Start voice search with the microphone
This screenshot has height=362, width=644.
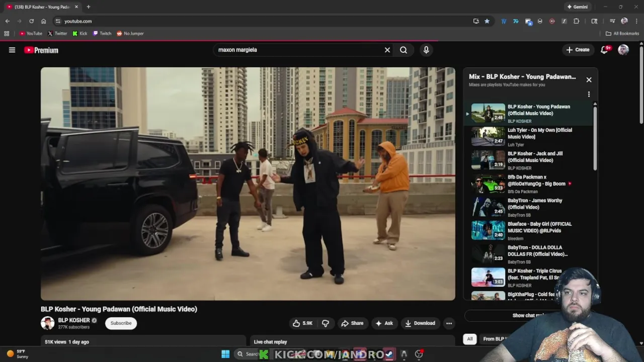pyautogui.click(x=426, y=50)
